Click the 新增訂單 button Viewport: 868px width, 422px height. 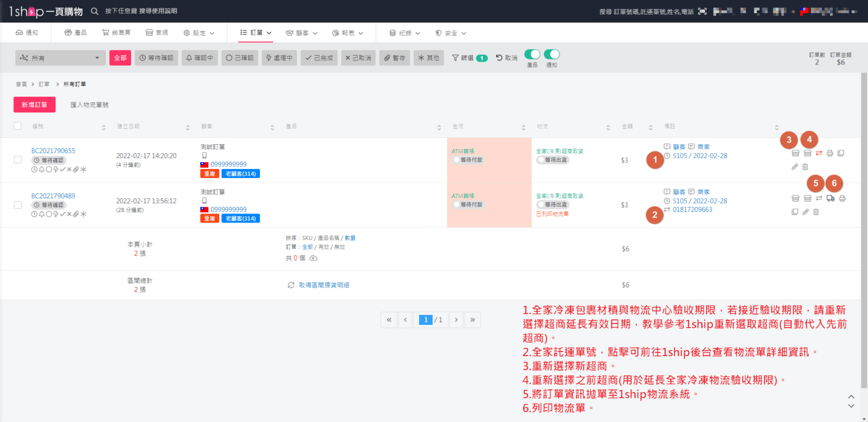click(x=34, y=105)
